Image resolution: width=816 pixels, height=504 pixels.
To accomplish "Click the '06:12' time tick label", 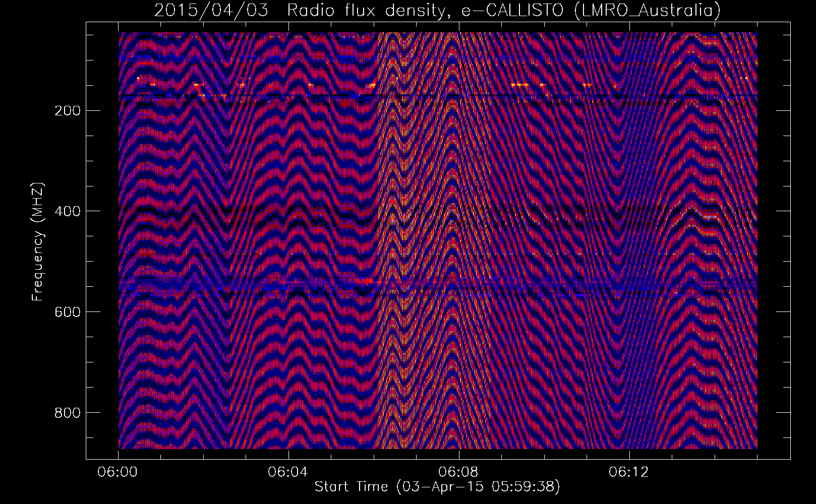I will click(629, 472).
